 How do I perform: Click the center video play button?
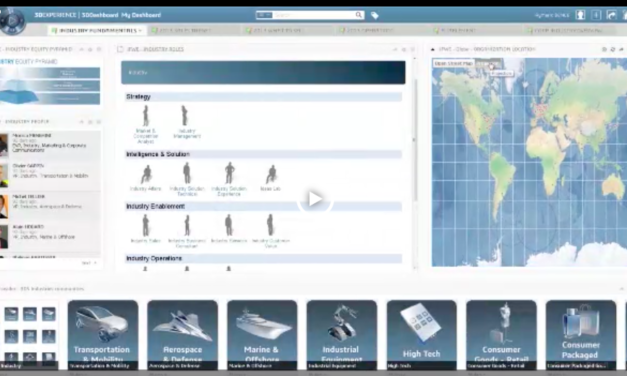click(315, 199)
